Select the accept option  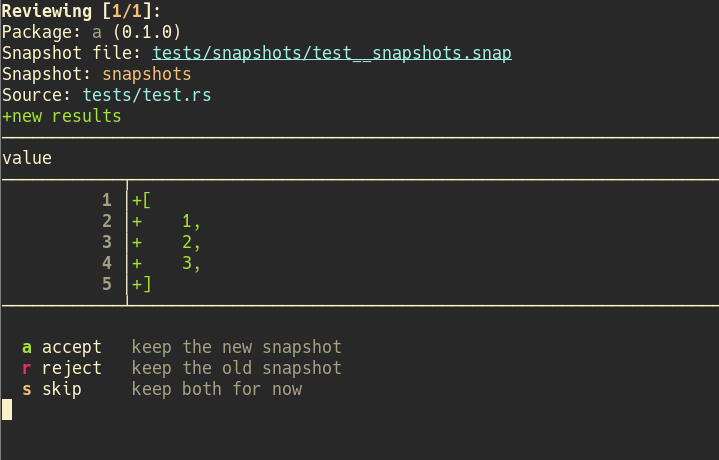[71, 347]
